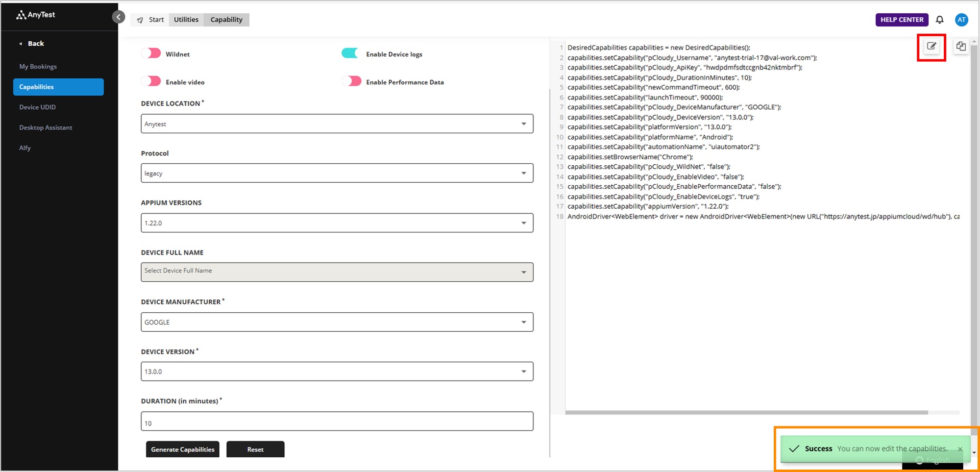
Task: Click code line with appiumVersion 1.22.0
Action: click(648, 206)
